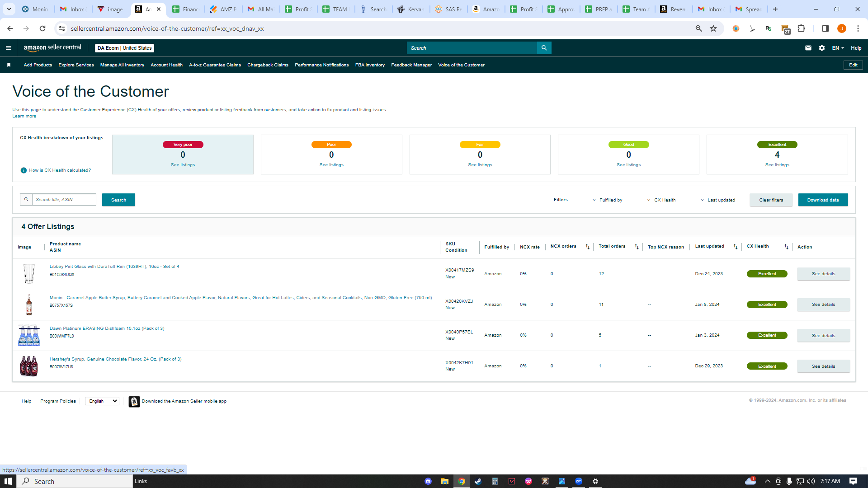Expand the Fulfilled by filter dropdown
Image resolution: width=868 pixels, height=488 pixels.
(x=607, y=200)
